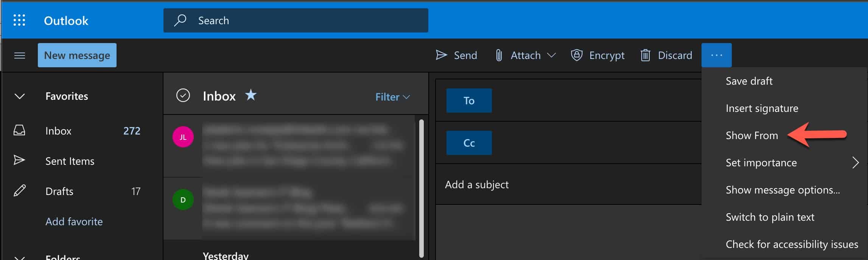Click the search magnifier icon
Viewport: 868px width, 260px height.
(x=180, y=20)
